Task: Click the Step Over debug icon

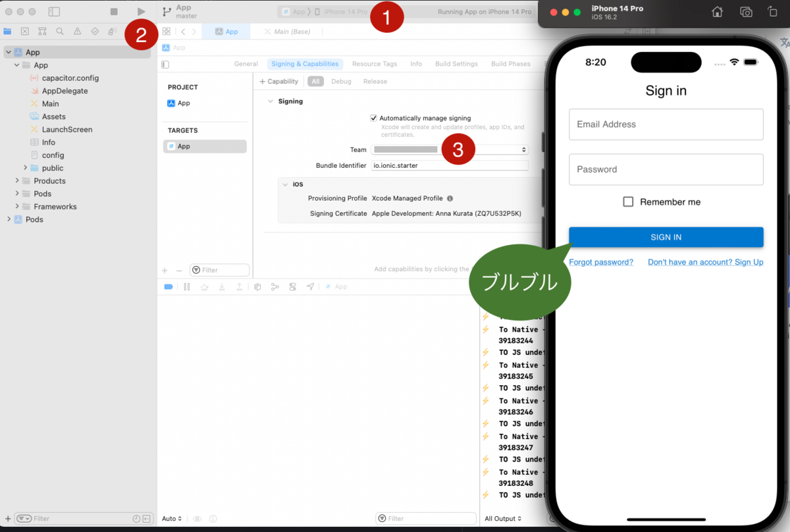Action: [205, 286]
